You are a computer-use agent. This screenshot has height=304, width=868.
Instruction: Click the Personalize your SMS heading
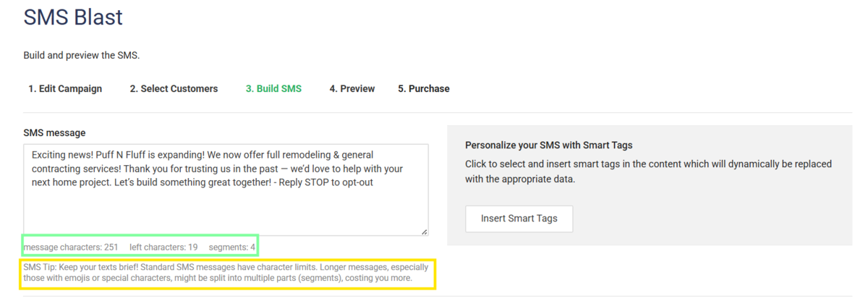point(549,145)
